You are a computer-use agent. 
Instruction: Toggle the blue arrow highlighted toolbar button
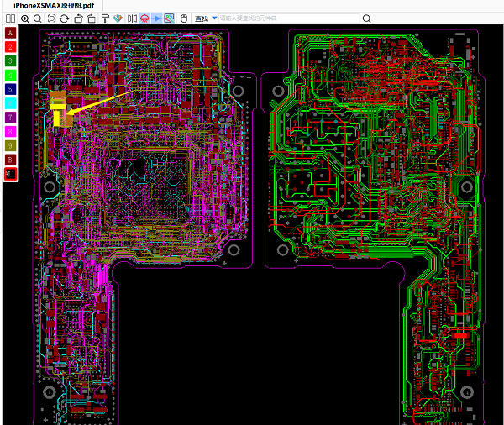pos(157,18)
